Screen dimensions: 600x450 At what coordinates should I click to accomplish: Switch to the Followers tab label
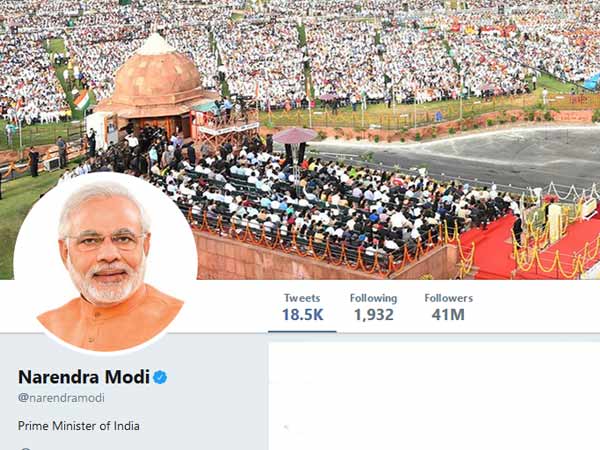tap(448, 298)
